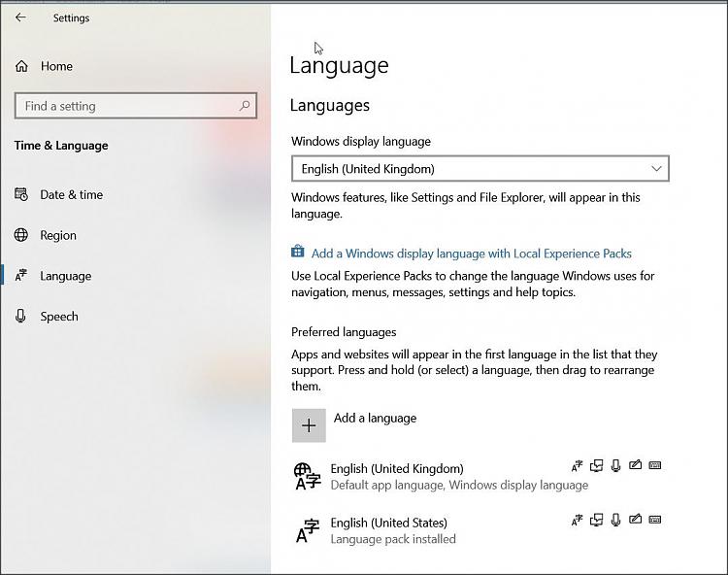Click keyboard icon for English (United Kingdom)
The height and width of the screenshot is (575, 728).
(654, 465)
